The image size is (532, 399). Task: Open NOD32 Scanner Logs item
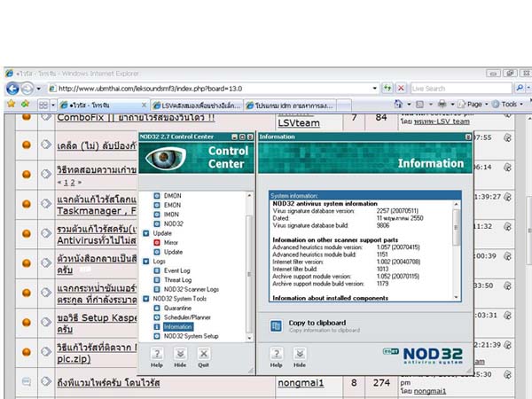[x=191, y=289]
